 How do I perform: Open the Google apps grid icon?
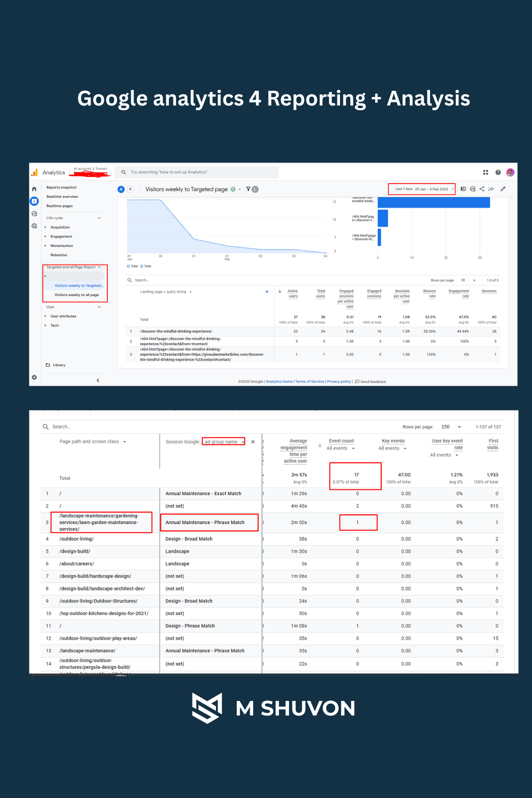tap(485, 172)
